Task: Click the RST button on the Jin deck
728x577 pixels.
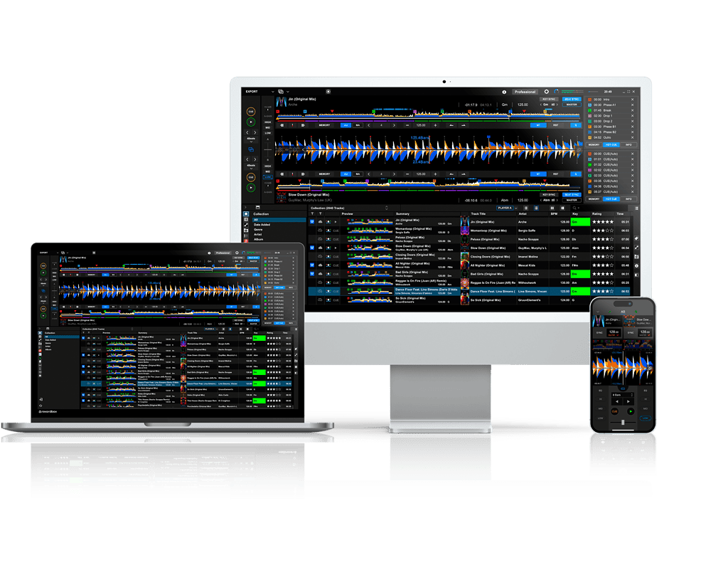Action: click(x=556, y=125)
